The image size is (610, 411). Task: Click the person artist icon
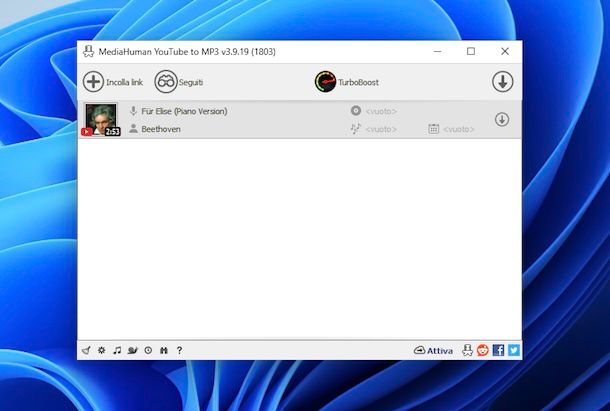tap(133, 128)
